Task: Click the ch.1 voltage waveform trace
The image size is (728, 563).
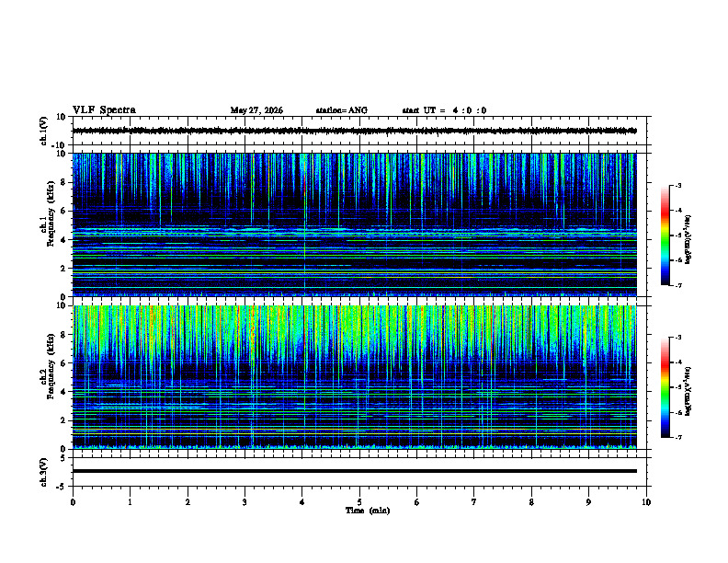Action: [354, 131]
